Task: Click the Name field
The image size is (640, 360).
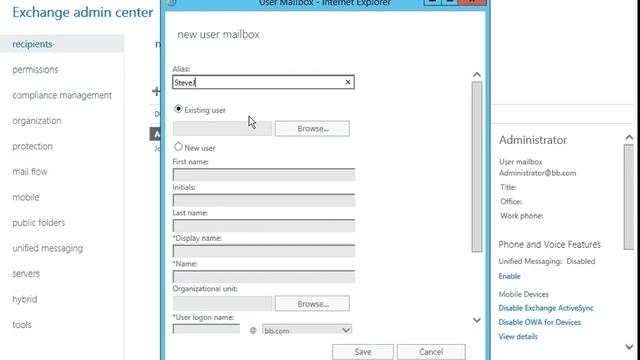Action: 264,277
